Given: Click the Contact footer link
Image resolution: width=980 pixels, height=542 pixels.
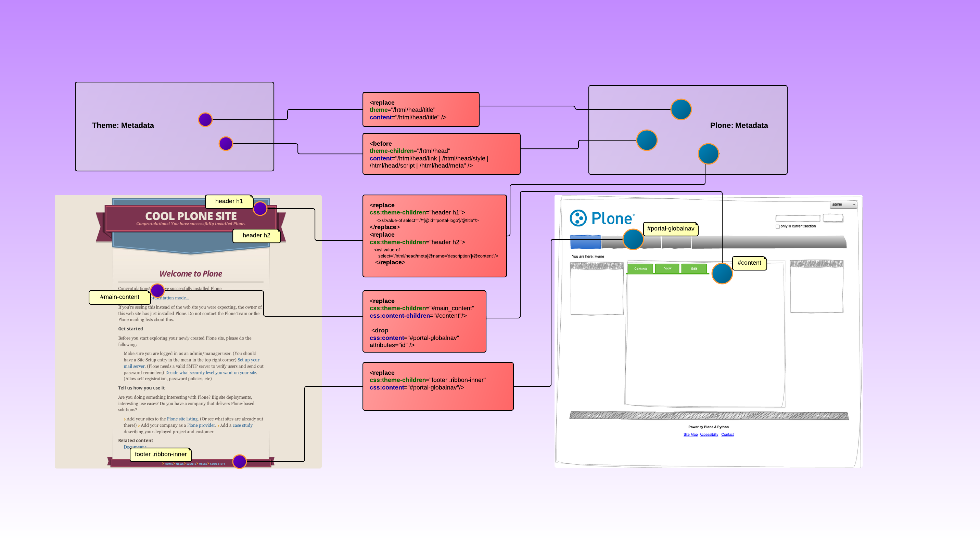Looking at the screenshot, I should tap(727, 434).
